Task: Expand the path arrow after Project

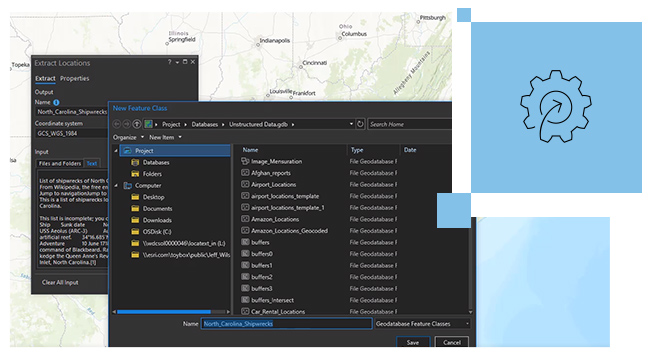Action: pyautogui.click(x=185, y=125)
